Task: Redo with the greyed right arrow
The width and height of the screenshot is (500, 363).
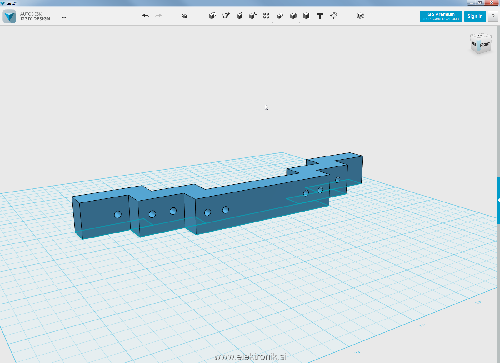Action: [159, 16]
